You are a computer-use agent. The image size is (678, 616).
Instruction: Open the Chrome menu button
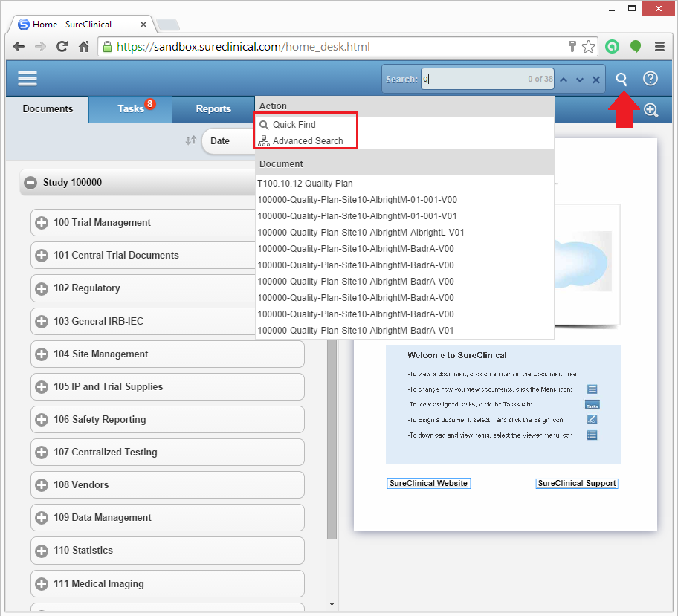click(x=659, y=47)
